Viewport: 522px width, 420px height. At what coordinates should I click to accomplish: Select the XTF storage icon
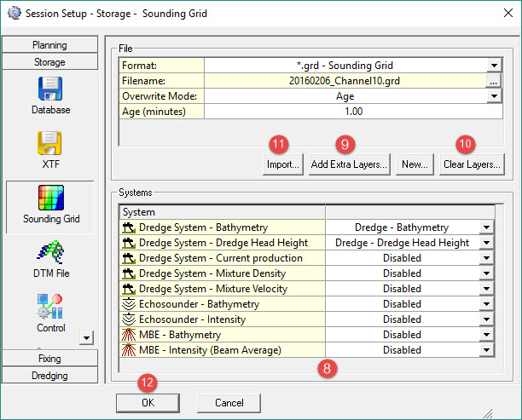pyautogui.click(x=50, y=144)
